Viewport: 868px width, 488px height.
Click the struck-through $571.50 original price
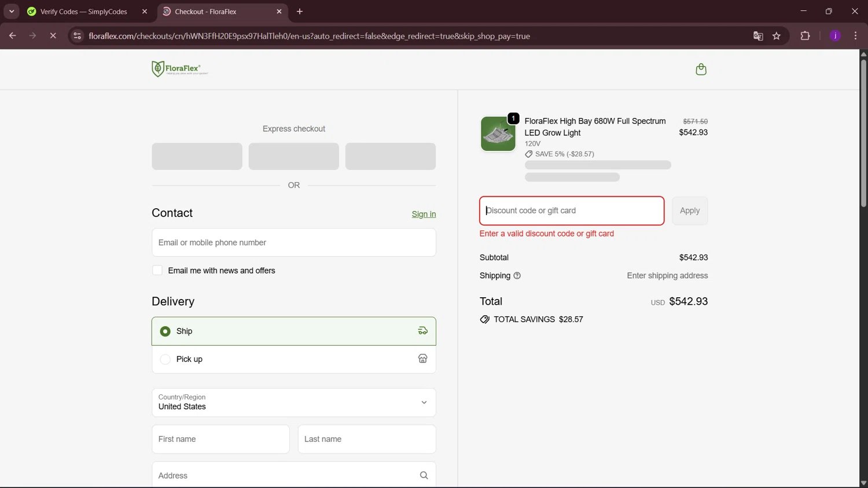pos(695,121)
